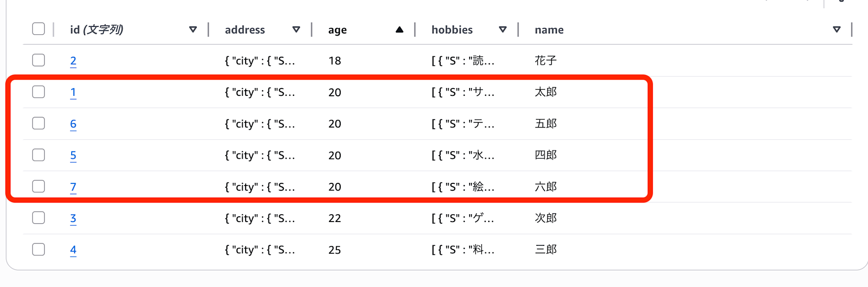868x287 pixels.
Task: Click the address column sort triangle
Action: (296, 30)
